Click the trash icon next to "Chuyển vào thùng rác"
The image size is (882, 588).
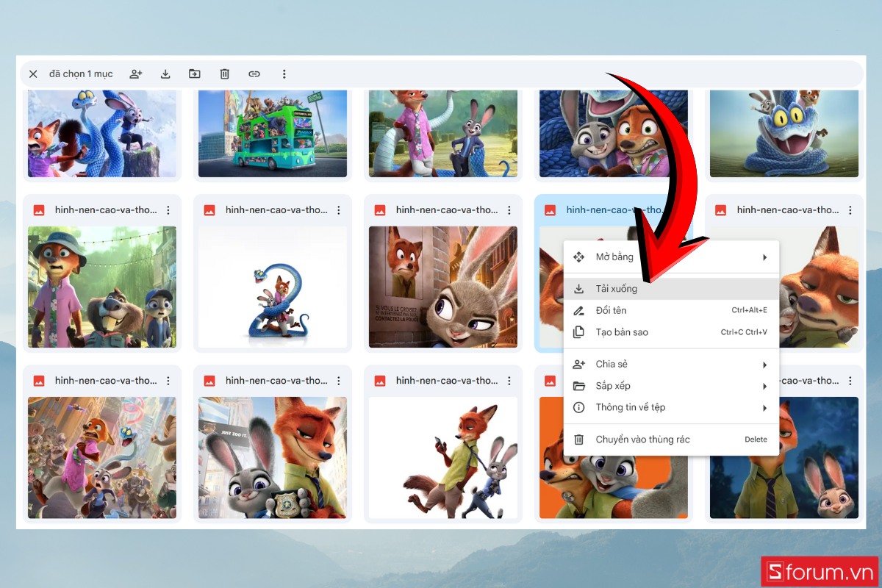pyautogui.click(x=580, y=439)
